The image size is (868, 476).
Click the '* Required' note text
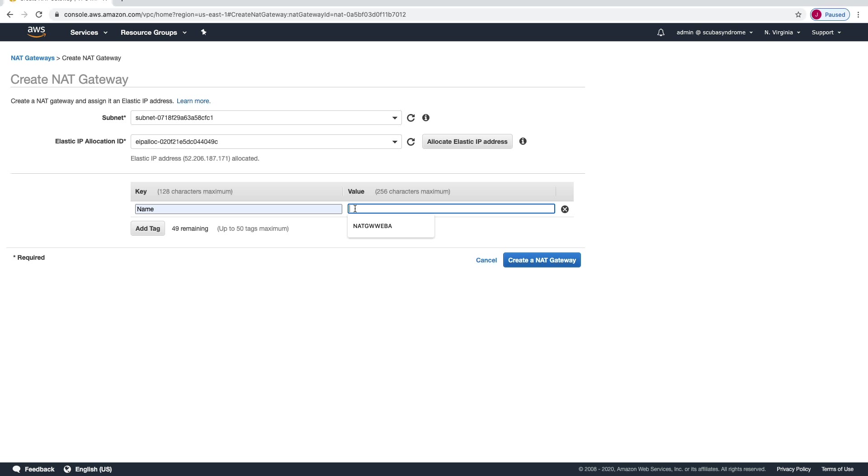pyautogui.click(x=29, y=257)
